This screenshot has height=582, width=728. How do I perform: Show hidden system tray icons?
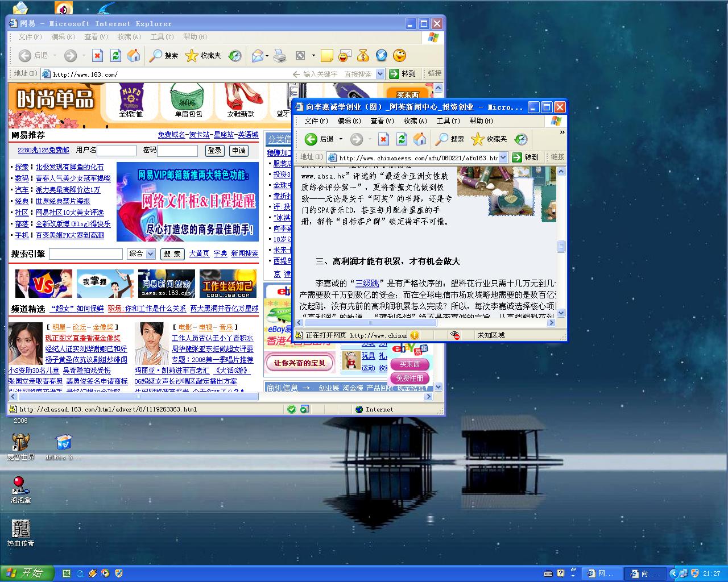[673, 573]
